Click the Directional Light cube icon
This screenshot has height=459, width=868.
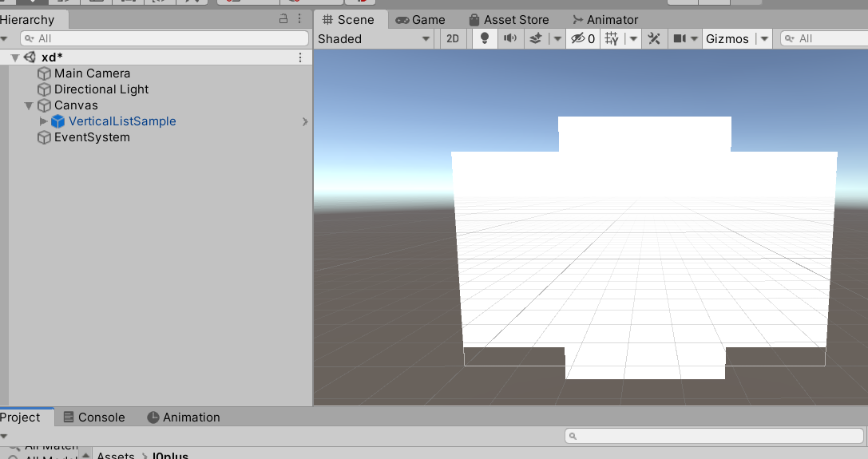pyautogui.click(x=44, y=89)
